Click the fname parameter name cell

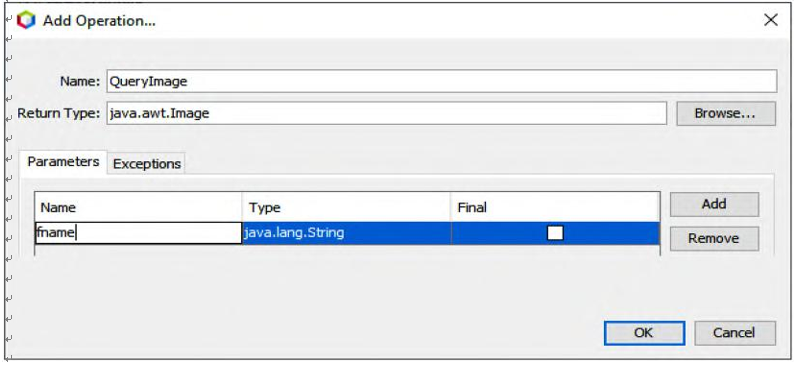pyautogui.click(x=138, y=233)
